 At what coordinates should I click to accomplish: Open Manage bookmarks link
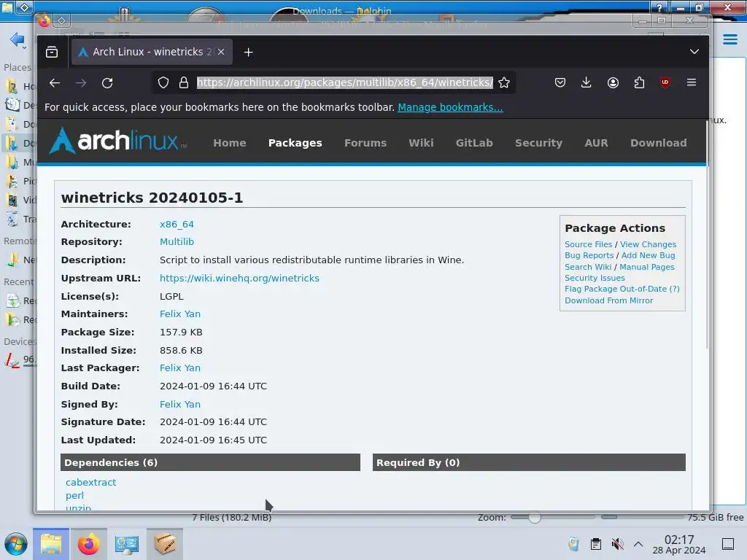(450, 107)
